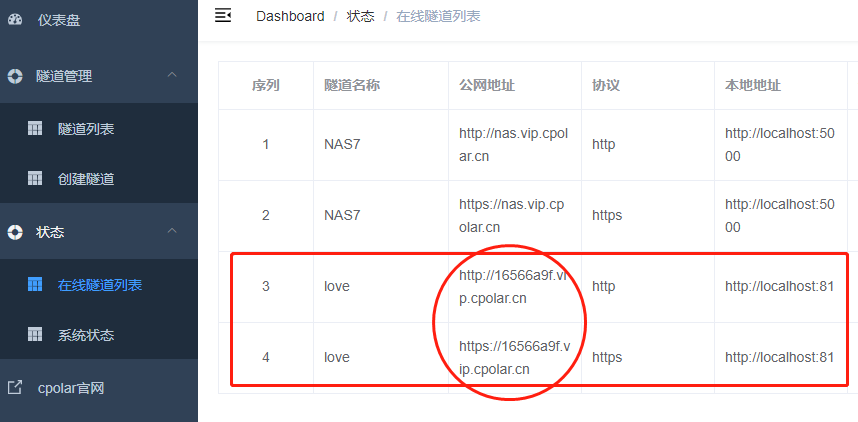The height and width of the screenshot is (422, 858).
Task: Click http://localhost:81 in row 4
Action: click(779, 357)
